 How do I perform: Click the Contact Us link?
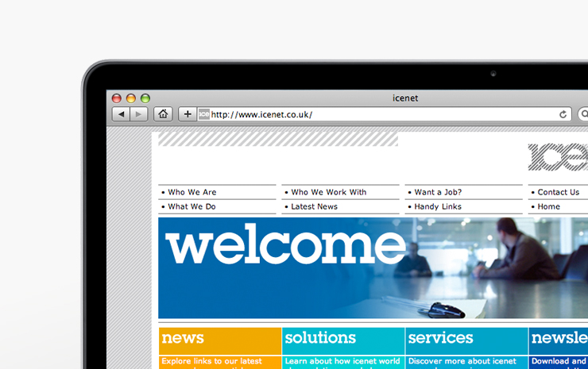click(559, 192)
